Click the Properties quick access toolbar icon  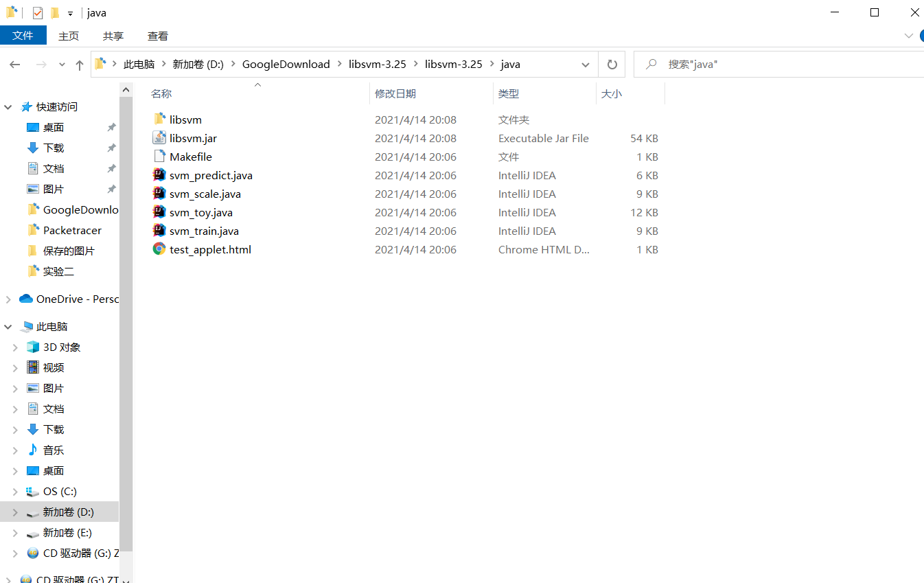tap(38, 12)
